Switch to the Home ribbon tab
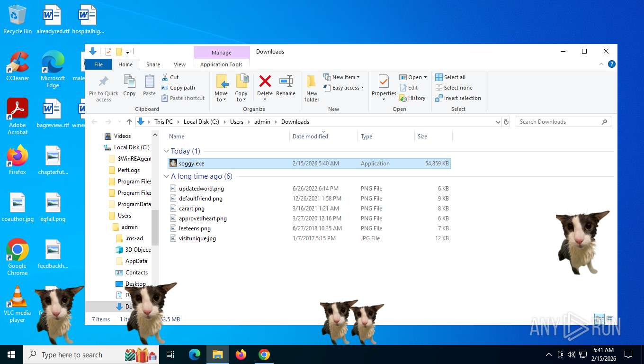The image size is (644, 364). [125, 64]
